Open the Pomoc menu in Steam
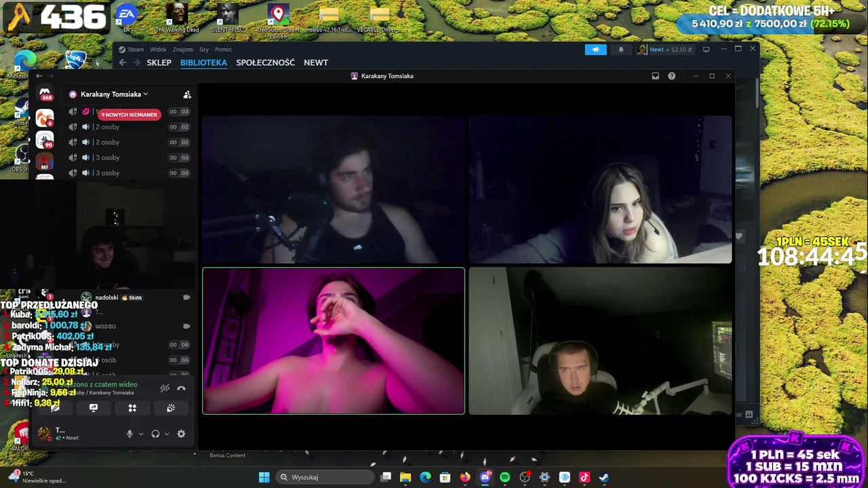Viewport: 868px width, 488px height. pos(224,49)
